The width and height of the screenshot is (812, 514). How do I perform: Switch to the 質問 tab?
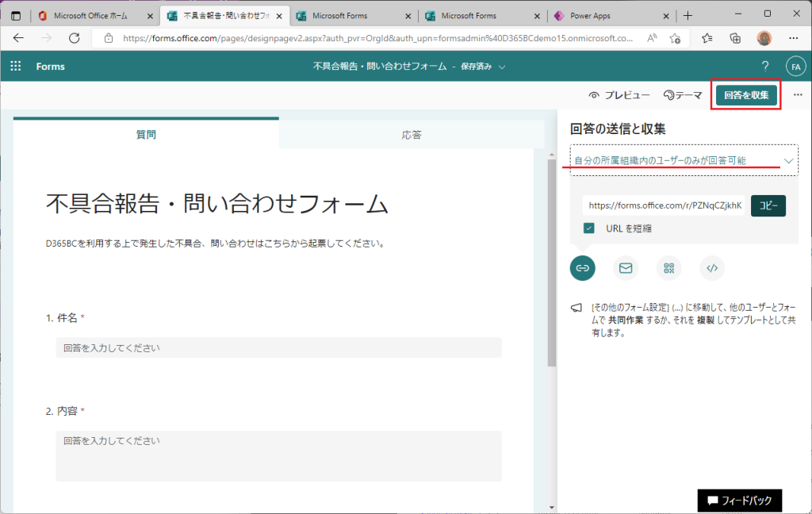[146, 135]
